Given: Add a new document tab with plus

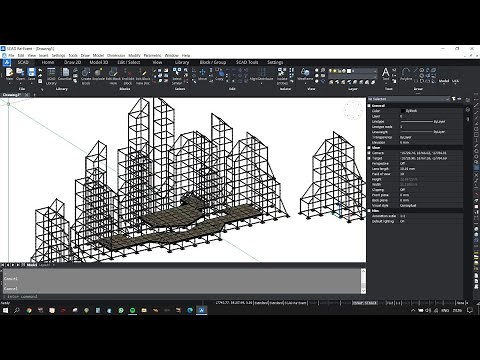Looking at the screenshot, I should [x=34, y=95].
